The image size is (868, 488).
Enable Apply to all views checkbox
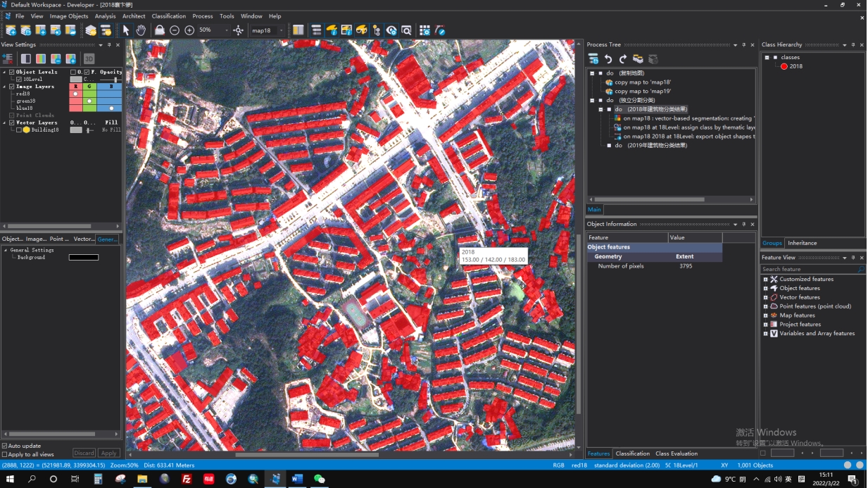coord(5,455)
